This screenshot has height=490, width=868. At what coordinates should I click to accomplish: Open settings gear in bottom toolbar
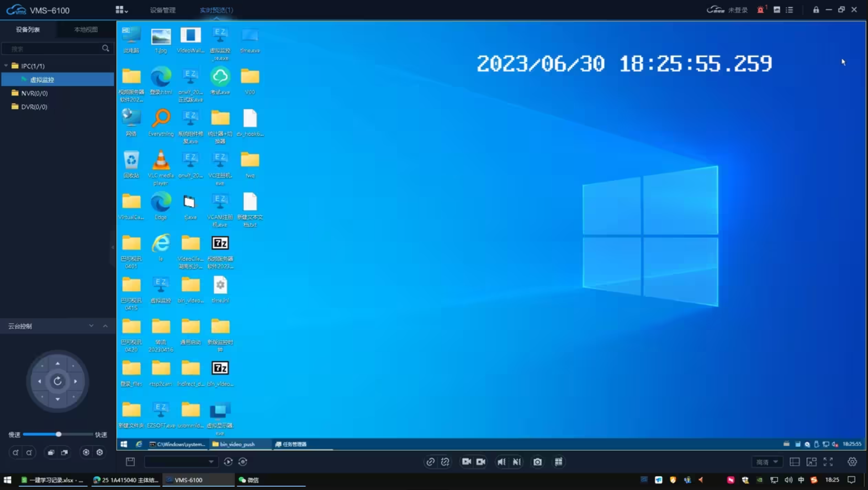(852, 462)
